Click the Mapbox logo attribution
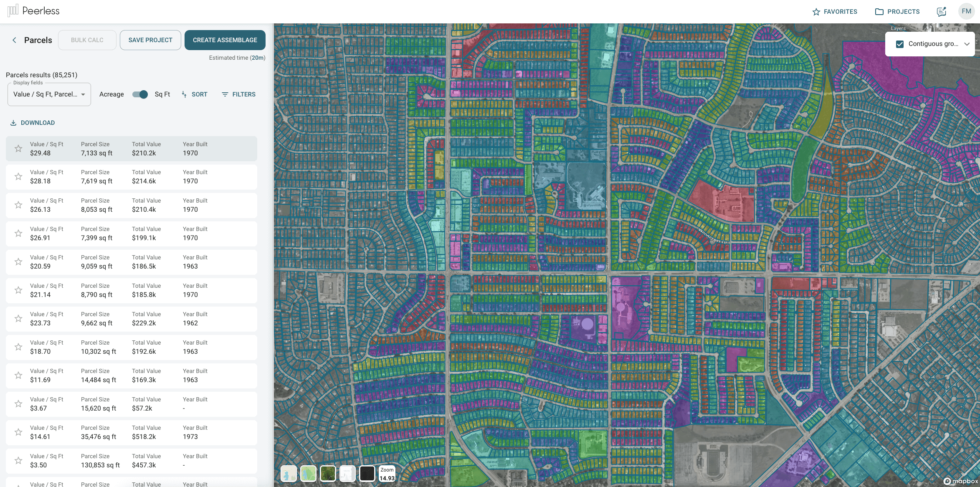 (x=961, y=481)
